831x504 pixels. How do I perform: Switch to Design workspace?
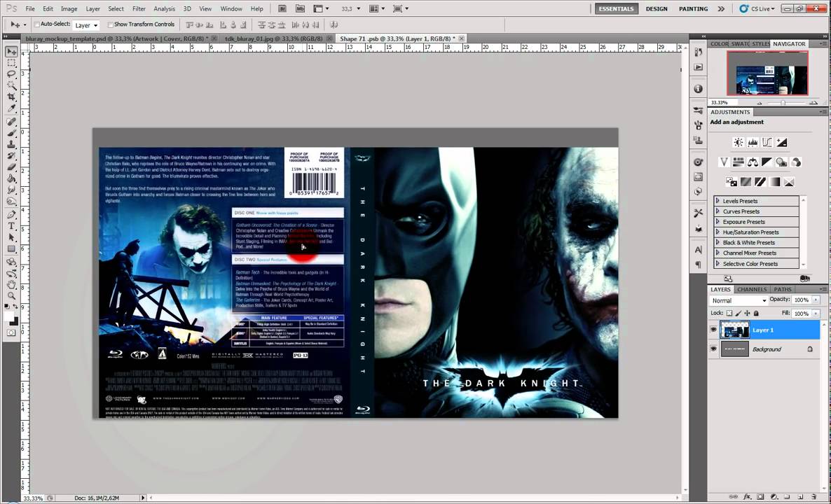656,9
